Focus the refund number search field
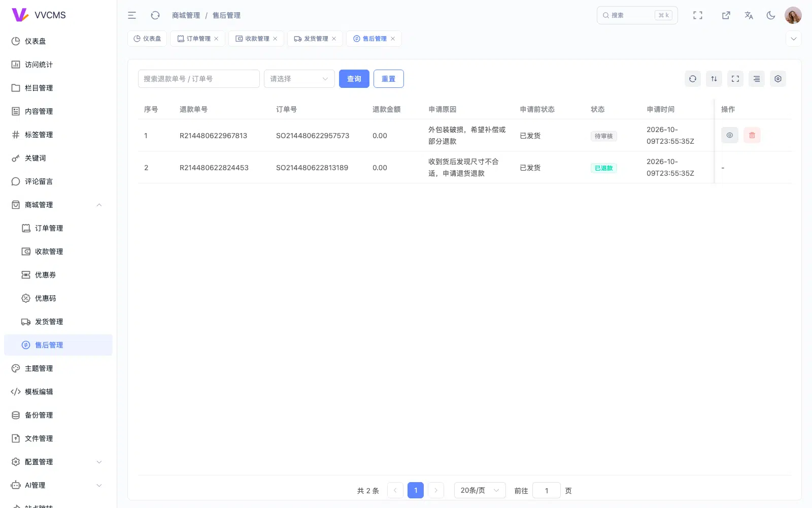The width and height of the screenshot is (812, 508). point(199,79)
